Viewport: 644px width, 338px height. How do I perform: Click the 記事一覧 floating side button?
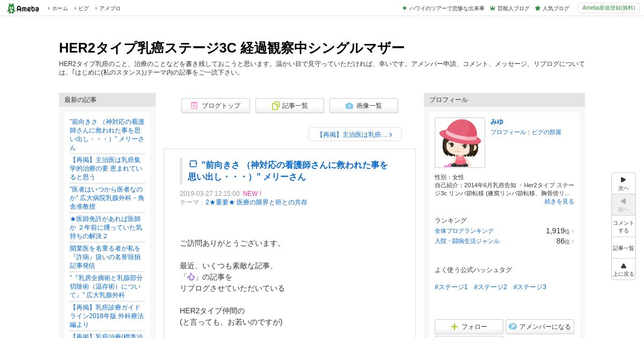point(624,248)
